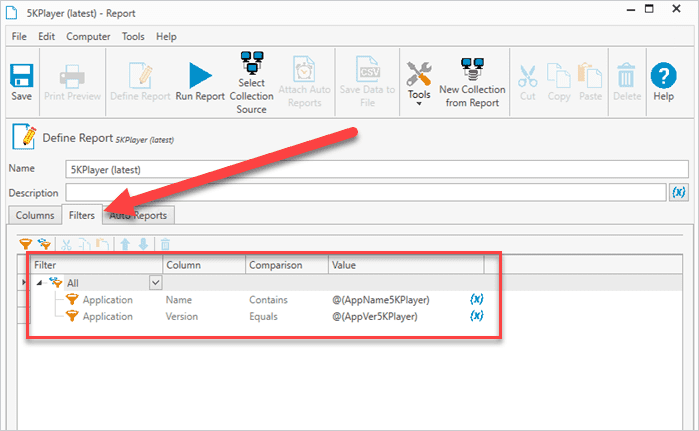Viewport: 699px width, 431px height.
Task: Click the filter toolbar cut icon
Action: coord(66,244)
